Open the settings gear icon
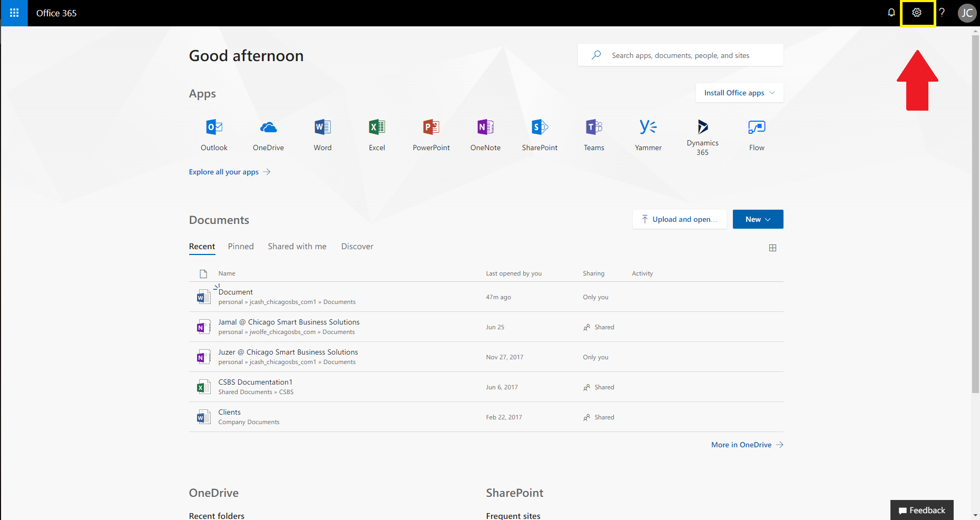980x520 pixels. [x=917, y=13]
